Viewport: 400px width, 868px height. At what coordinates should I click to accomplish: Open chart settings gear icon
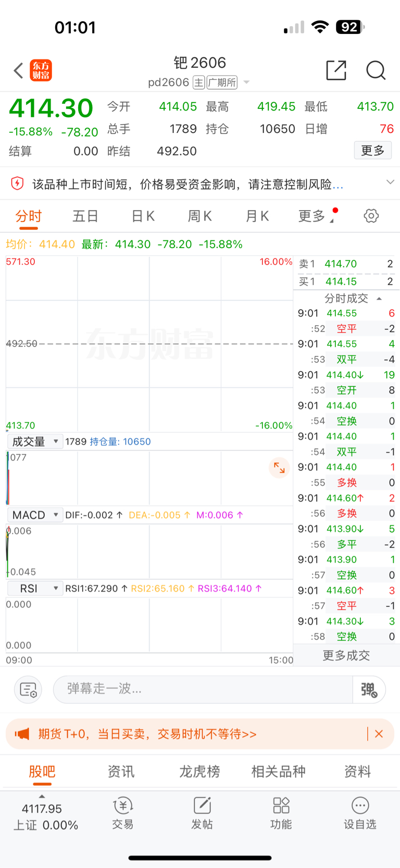tap(371, 216)
